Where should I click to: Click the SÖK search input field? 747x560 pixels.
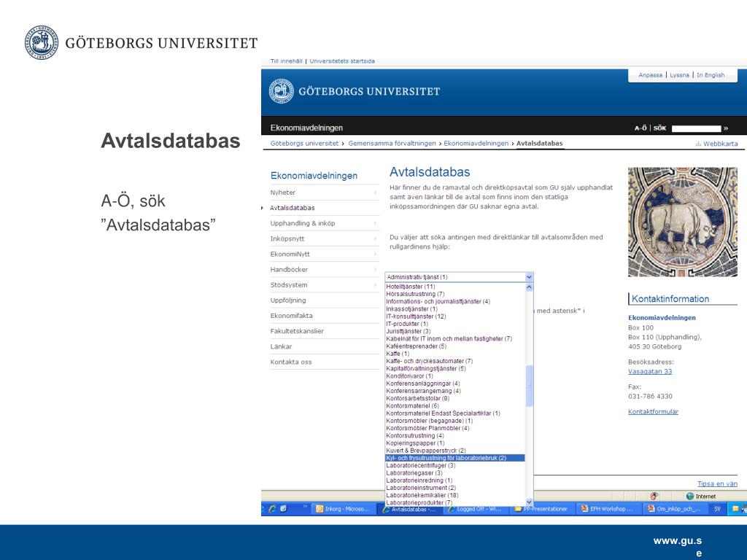click(696, 128)
